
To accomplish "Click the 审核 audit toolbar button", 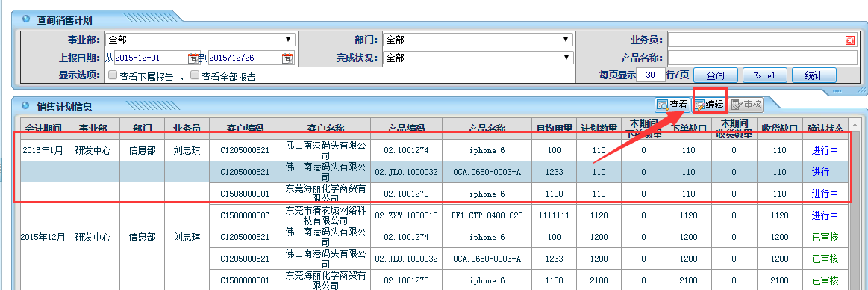I will [x=747, y=104].
